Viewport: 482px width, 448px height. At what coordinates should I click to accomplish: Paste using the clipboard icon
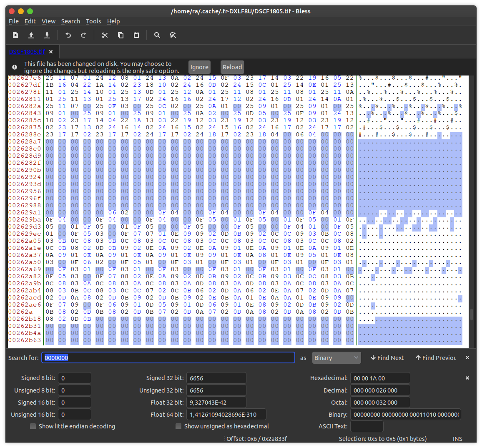click(x=136, y=35)
